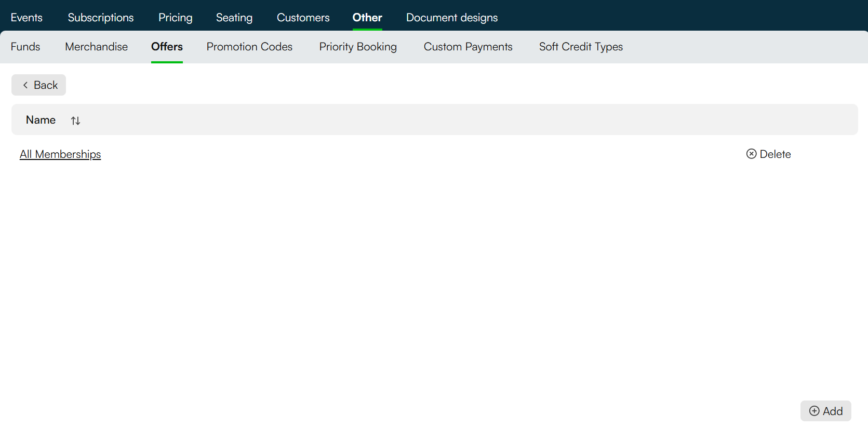
Task: Select the Other tab
Action: coord(367,17)
